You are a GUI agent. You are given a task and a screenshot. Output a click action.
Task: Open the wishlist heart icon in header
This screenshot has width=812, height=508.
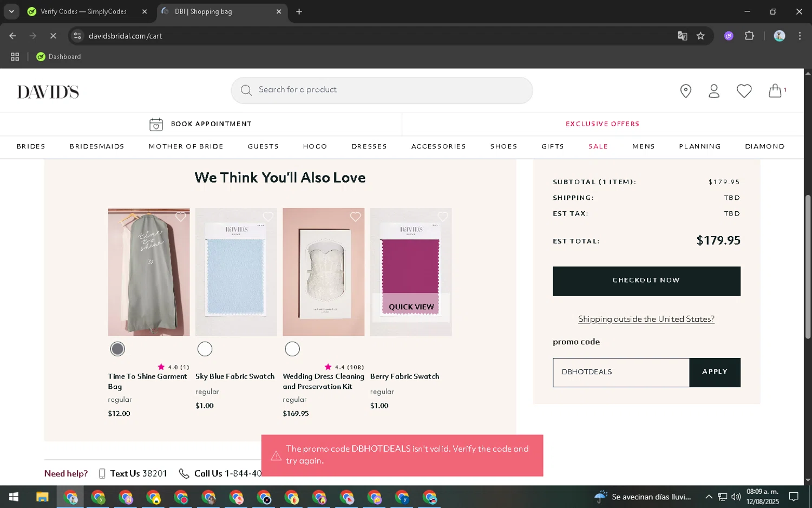point(744,91)
